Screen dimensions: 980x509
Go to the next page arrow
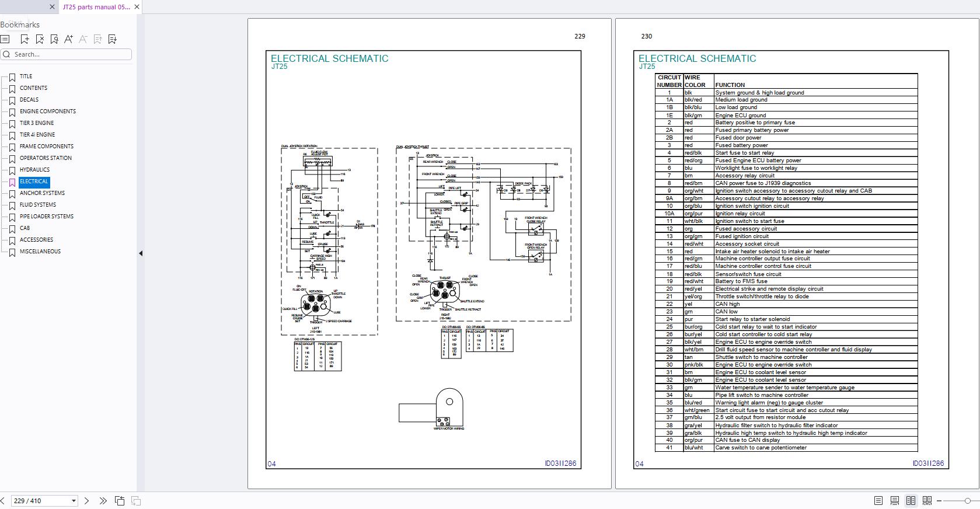coord(87,501)
